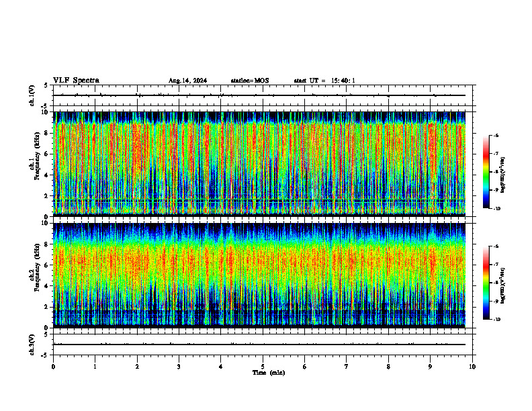
Task: Click the "8" kHz tick of ch.2 spectrogram
Action: (47, 244)
